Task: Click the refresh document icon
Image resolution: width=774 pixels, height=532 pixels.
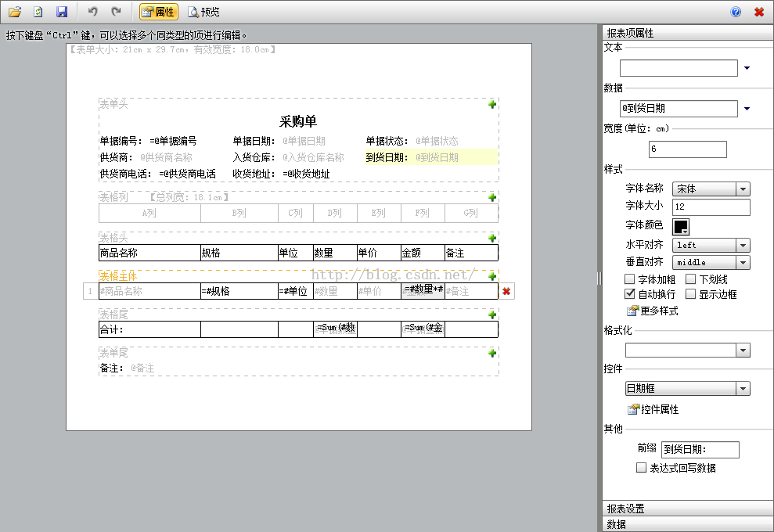Action: (38, 12)
